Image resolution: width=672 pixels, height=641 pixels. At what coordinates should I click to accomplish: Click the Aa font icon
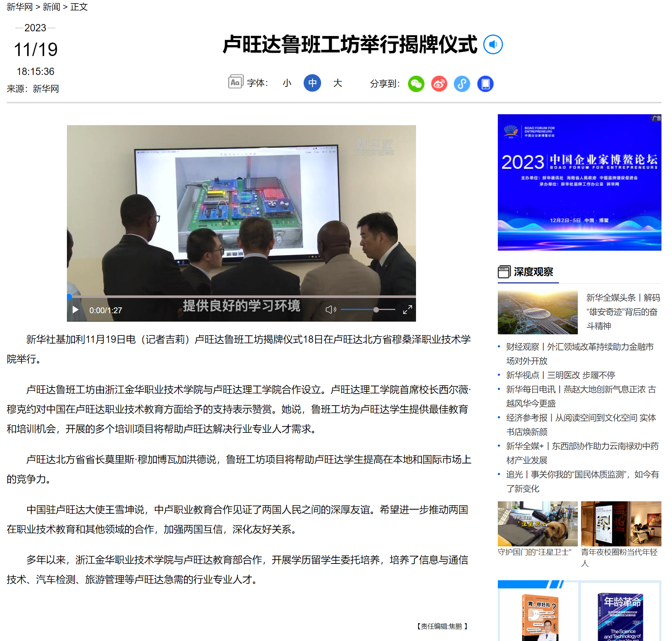click(x=236, y=82)
